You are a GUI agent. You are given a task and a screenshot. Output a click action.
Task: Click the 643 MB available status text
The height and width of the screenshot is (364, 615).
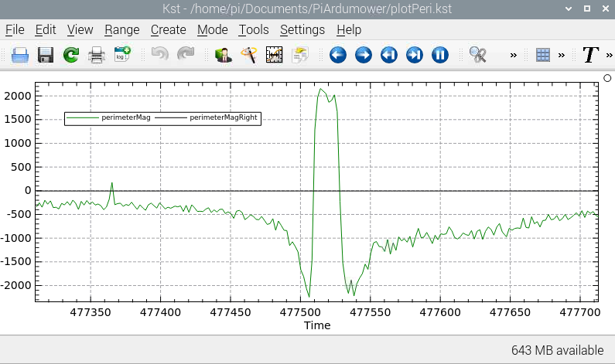(x=557, y=350)
